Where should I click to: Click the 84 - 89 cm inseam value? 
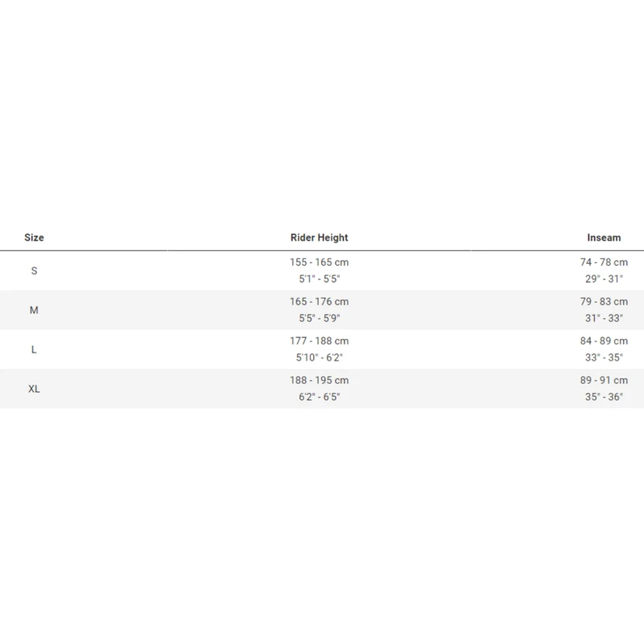(x=604, y=341)
